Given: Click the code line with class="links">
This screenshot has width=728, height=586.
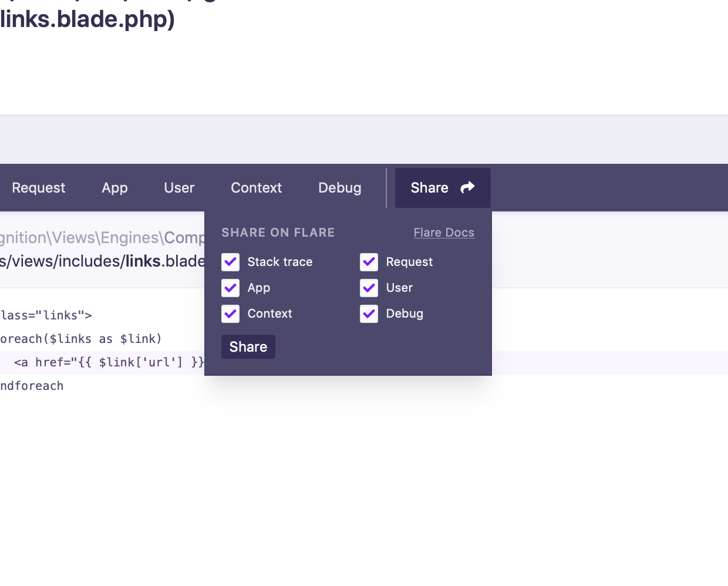Looking at the screenshot, I should 46,315.
